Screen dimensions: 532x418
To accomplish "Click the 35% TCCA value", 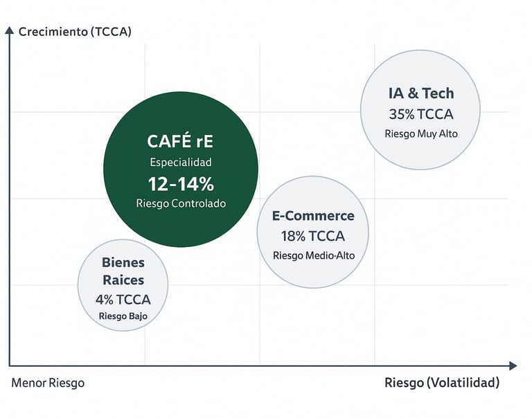I will click(x=421, y=115).
